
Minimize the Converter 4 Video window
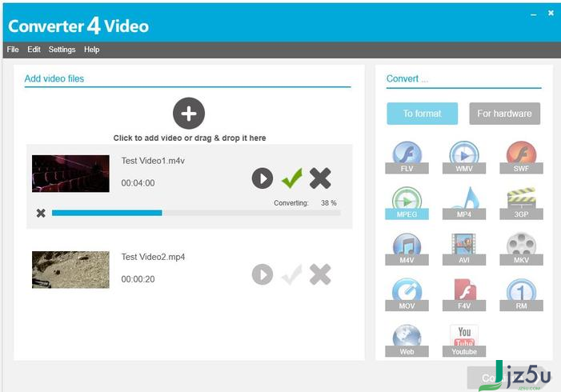point(534,14)
